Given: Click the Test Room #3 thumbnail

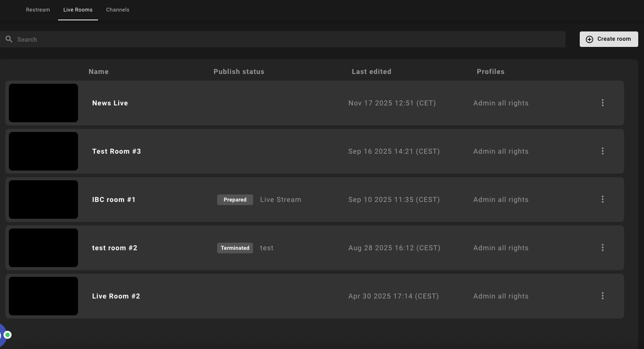Looking at the screenshot, I should coord(43,151).
